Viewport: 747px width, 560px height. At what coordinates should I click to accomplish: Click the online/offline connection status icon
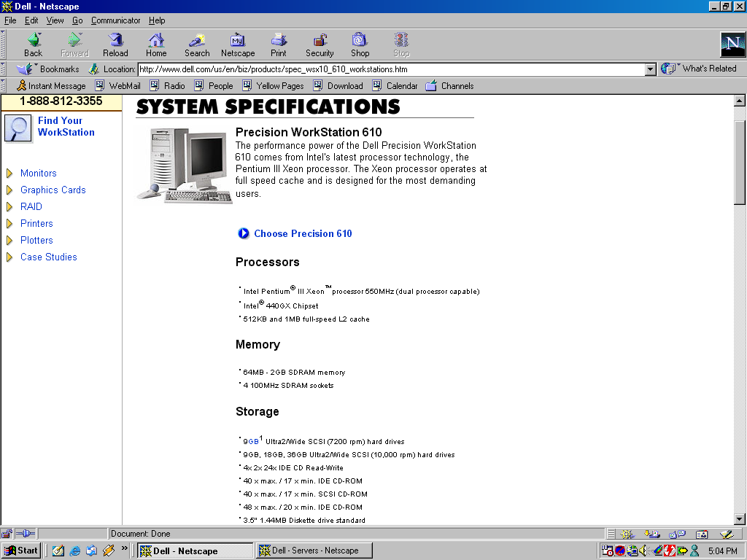coord(26,534)
